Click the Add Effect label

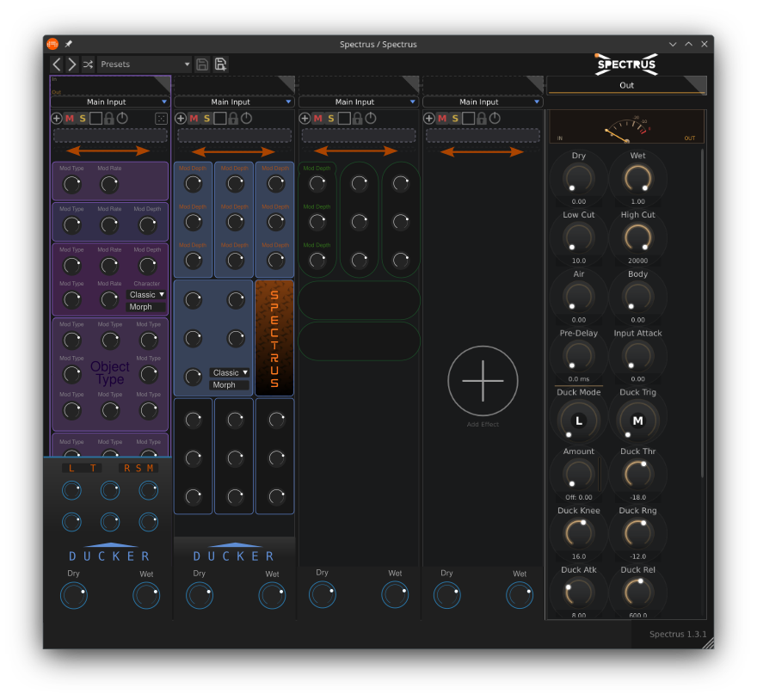tap(483, 424)
